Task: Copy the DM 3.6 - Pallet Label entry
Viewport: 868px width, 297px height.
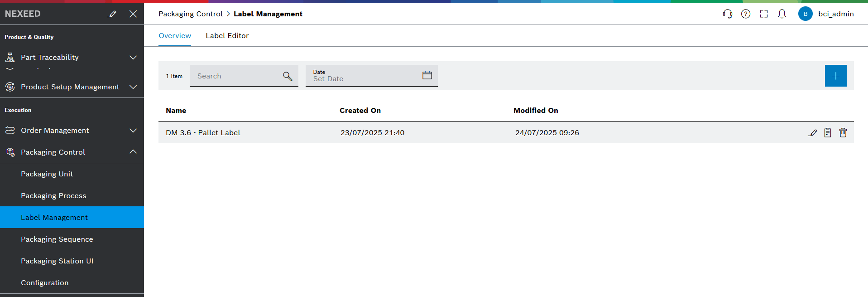Action: (828, 133)
